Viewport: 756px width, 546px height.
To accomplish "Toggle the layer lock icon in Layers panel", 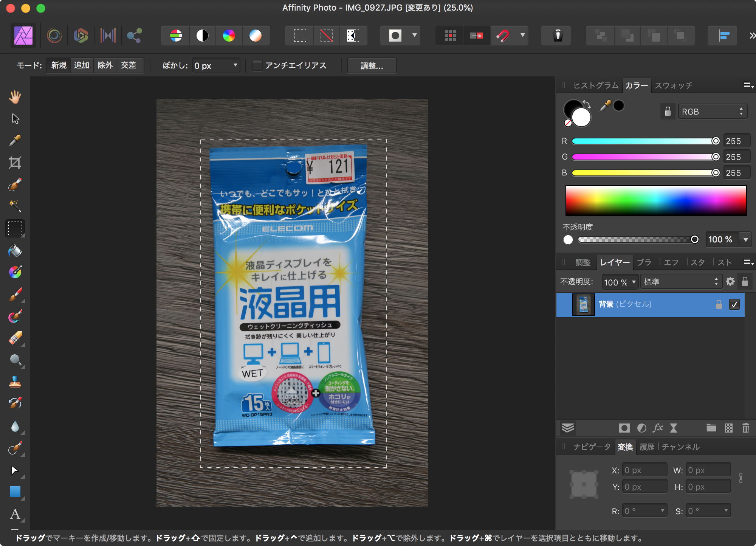I will point(745,282).
